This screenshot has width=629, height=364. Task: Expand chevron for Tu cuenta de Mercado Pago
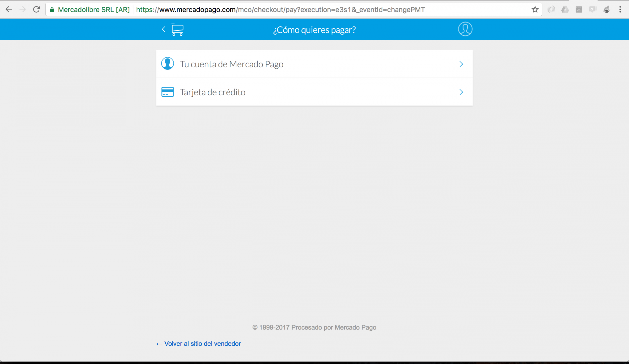coord(461,64)
